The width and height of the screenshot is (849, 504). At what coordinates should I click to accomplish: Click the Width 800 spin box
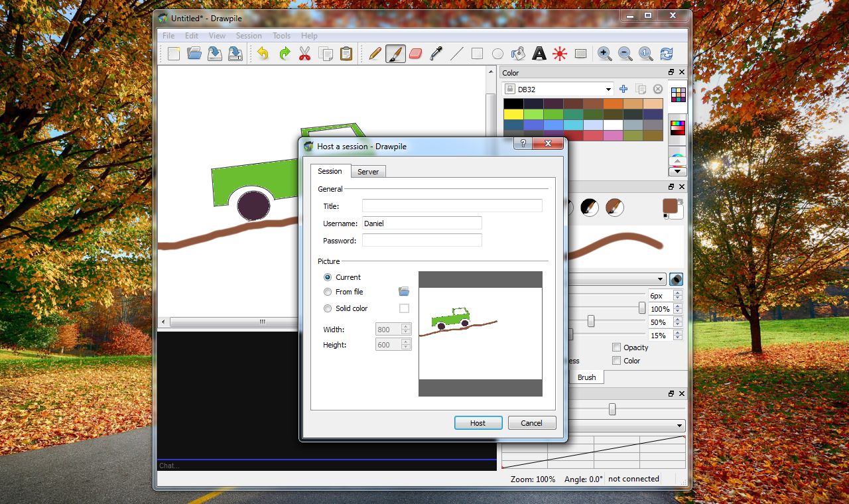393,330
